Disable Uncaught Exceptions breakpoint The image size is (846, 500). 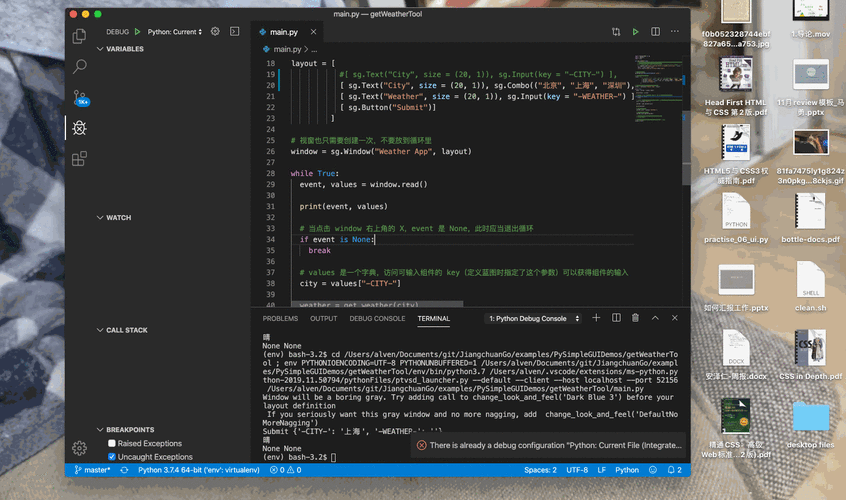point(112,457)
